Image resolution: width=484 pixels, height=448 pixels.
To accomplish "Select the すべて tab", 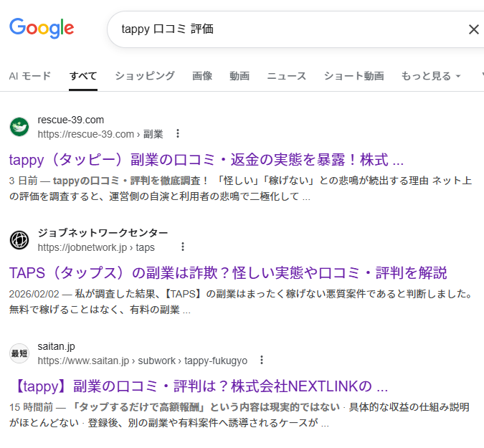I will 83,76.
